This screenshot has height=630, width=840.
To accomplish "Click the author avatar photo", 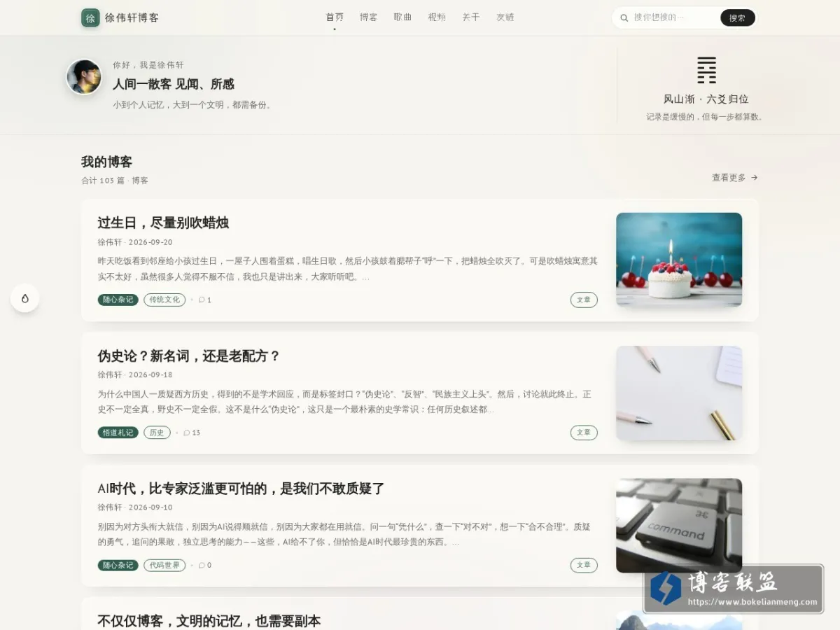I will (84, 77).
